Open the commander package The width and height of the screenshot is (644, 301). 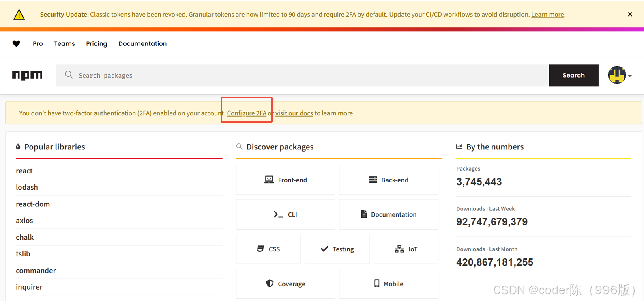pos(36,271)
